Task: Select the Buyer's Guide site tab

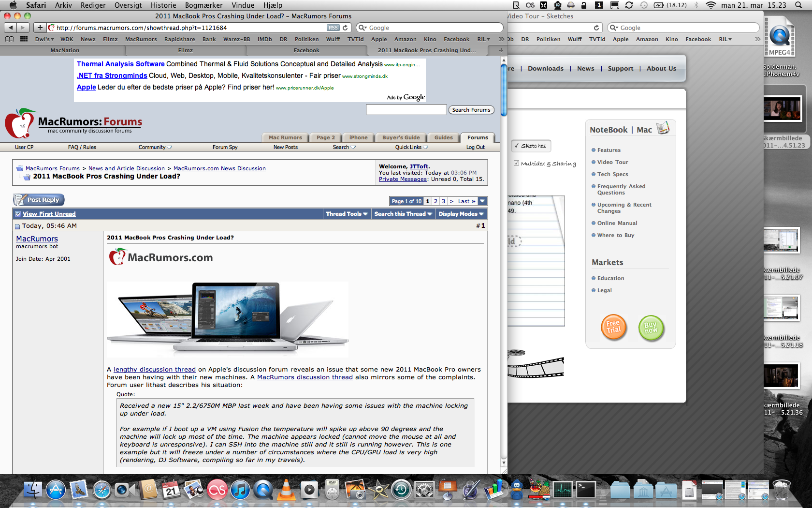Action: 401,138
